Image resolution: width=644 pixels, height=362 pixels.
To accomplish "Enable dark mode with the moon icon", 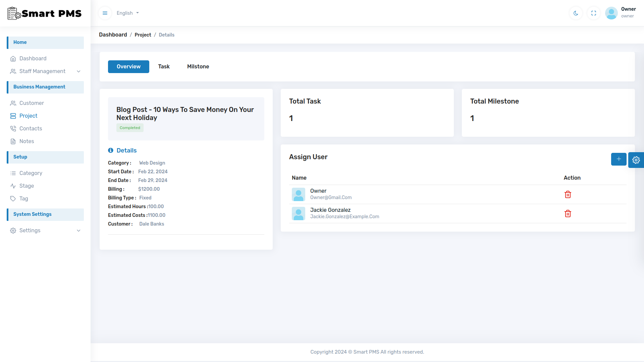I will point(576,13).
